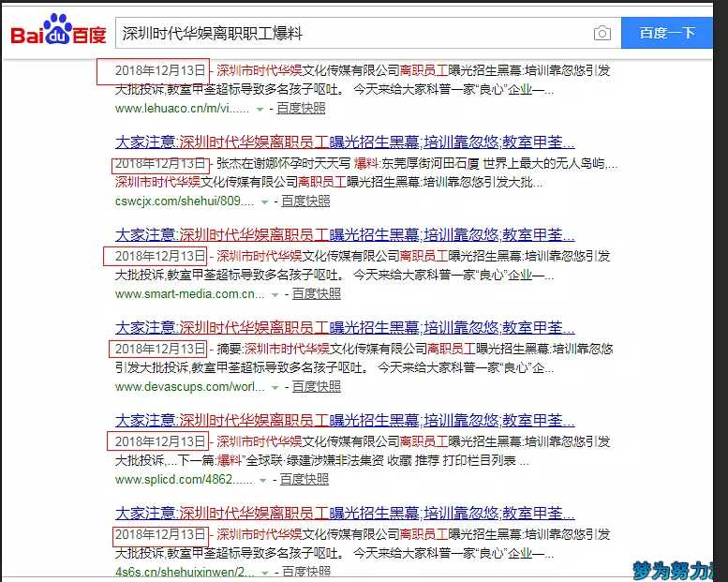
Task: Focus the search box with 深圳时代华娱离职职工爆料
Action: [367, 33]
